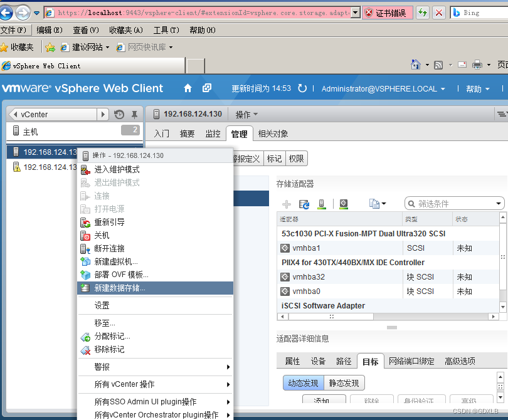Toggle 静态发现 discovery button
The width and height of the screenshot is (508, 420).
(344, 383)
